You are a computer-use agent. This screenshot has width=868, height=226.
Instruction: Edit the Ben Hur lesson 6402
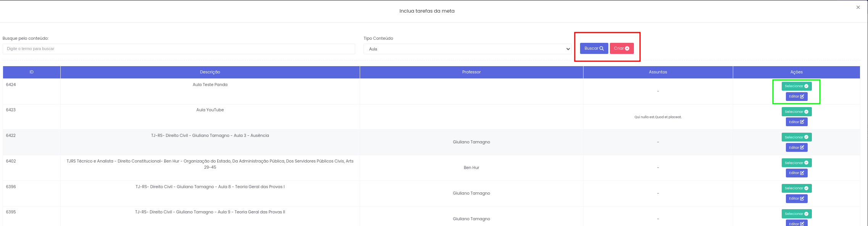pos(796,173)
